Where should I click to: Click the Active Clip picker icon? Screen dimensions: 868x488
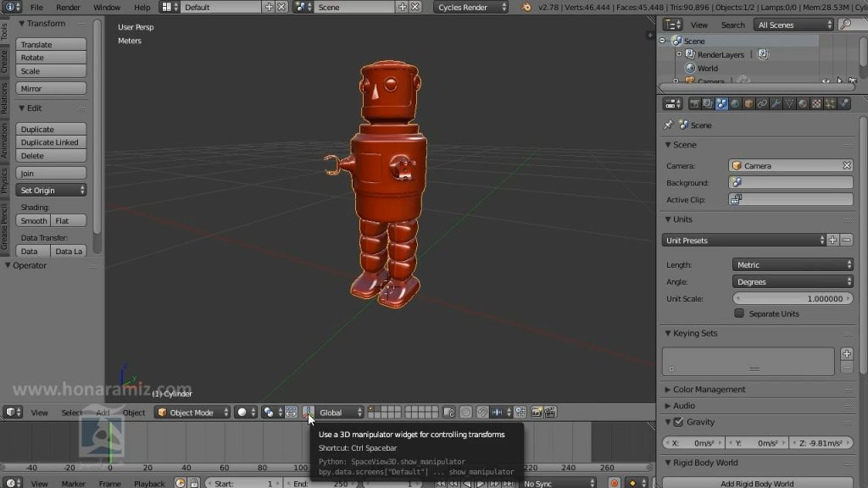pos(737,200)
